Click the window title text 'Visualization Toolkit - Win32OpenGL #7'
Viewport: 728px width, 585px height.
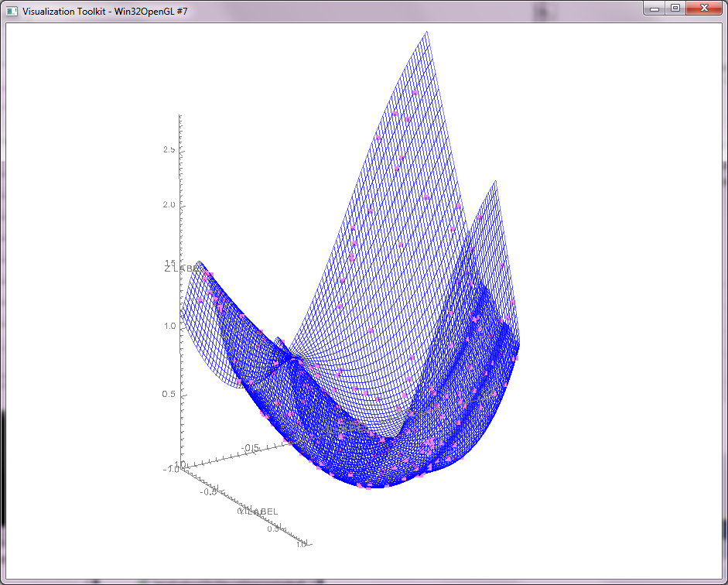[104, 12]
